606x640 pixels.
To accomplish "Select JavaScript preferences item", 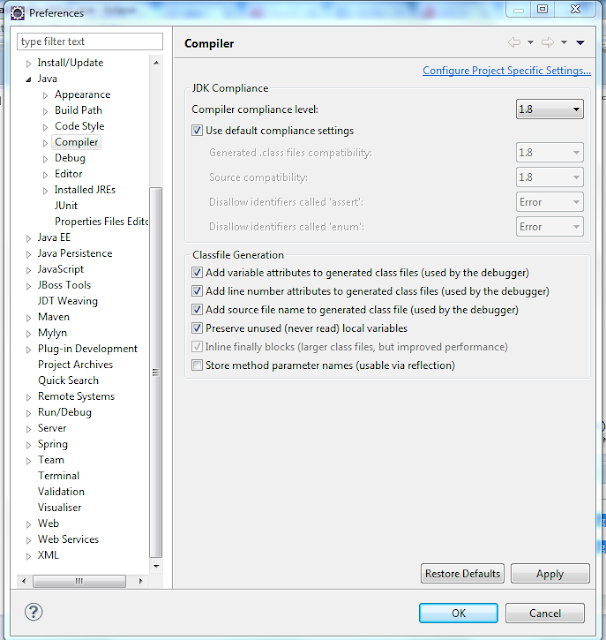I will click(60, 269).
